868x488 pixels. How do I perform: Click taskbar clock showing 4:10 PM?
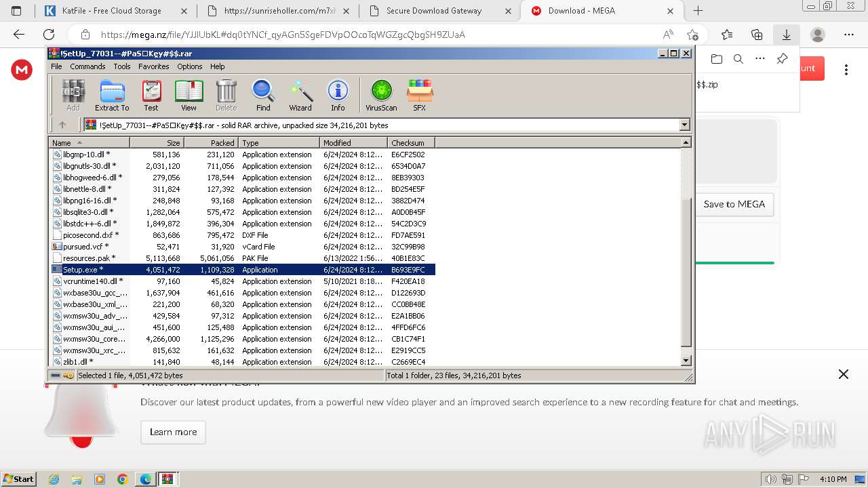click(x=833, y=479)
